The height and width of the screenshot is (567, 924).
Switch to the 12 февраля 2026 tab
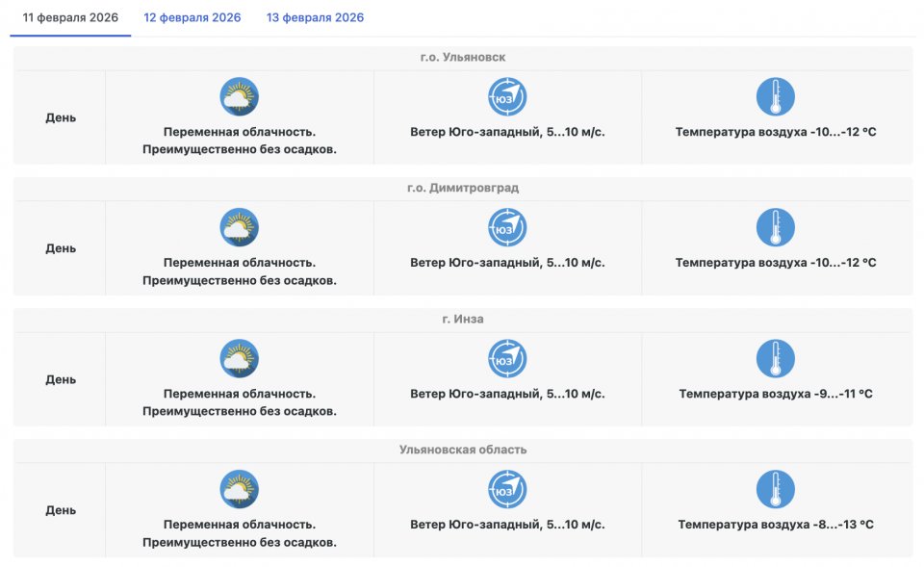pyautogui.click(x=192, y=18)
